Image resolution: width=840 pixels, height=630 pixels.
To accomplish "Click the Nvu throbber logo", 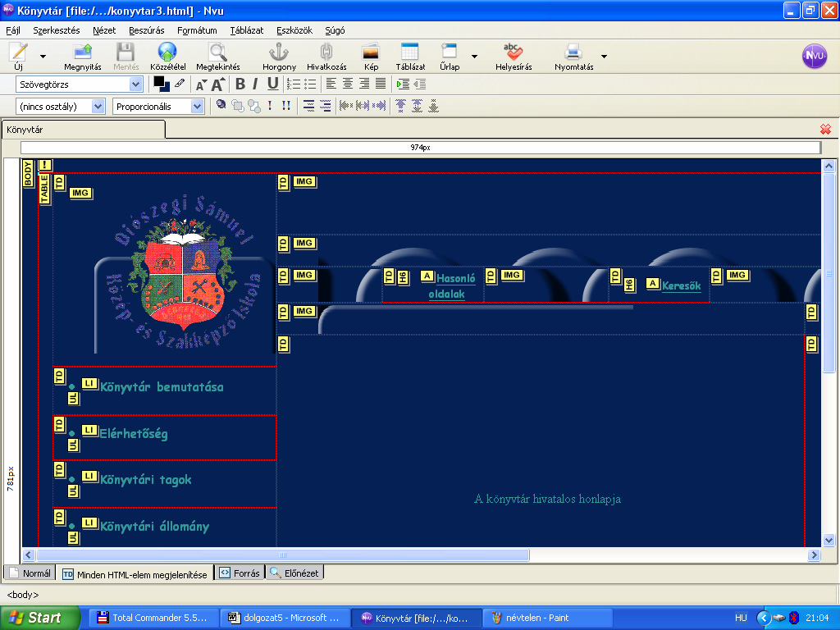I will tap(815, 56).
